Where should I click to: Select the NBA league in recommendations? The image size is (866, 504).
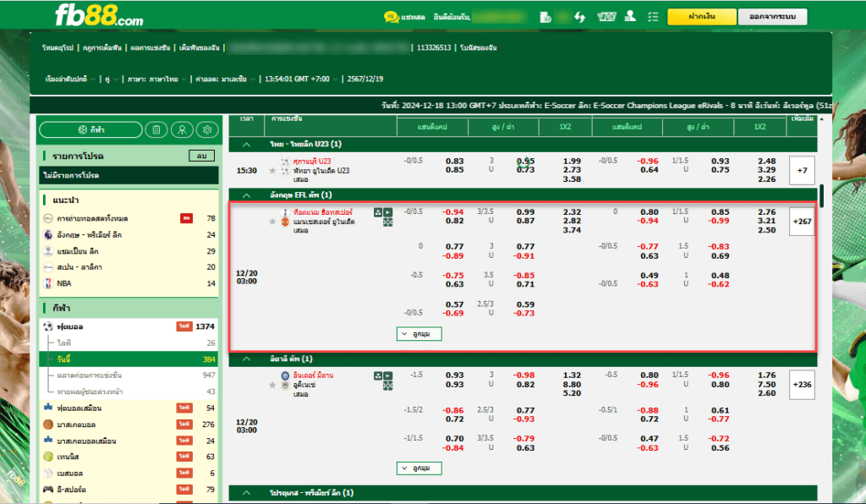[129, 283]
